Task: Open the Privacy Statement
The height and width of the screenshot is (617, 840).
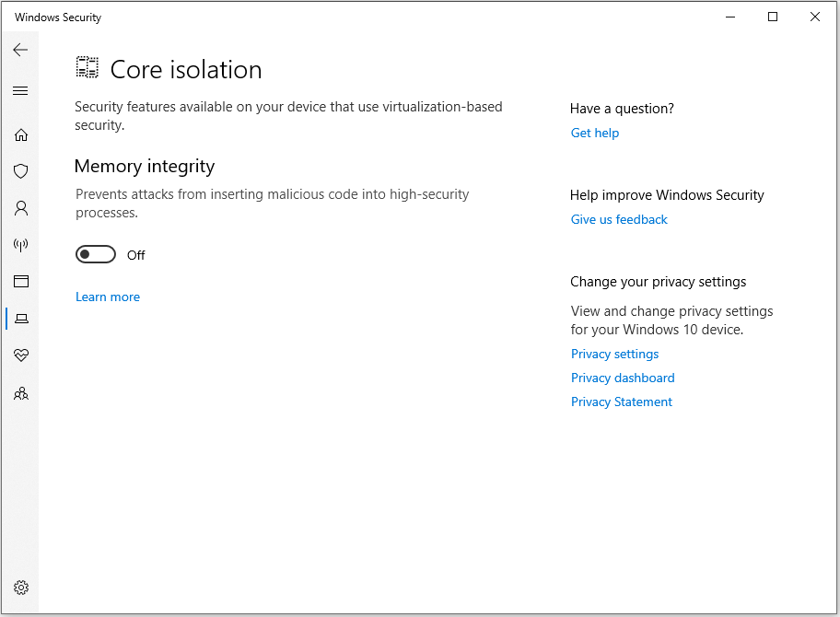Action: [621, 402]
